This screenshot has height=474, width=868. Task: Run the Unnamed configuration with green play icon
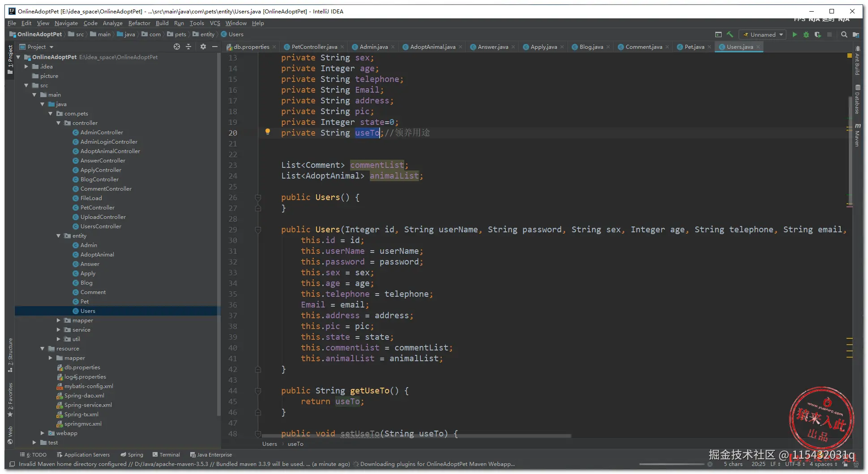(x=795, y=34)
